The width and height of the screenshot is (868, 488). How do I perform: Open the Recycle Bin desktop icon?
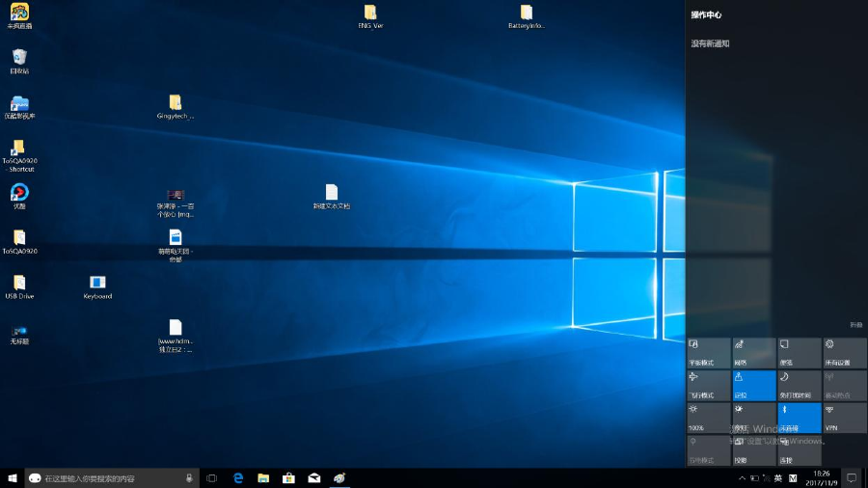pos(19,58)
